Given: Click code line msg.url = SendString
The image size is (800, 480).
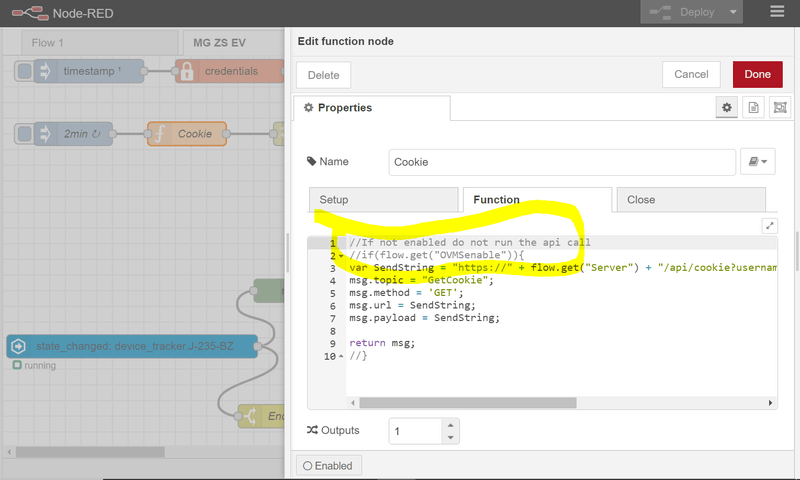Looking at the screenshot, I should click(412, 305).
